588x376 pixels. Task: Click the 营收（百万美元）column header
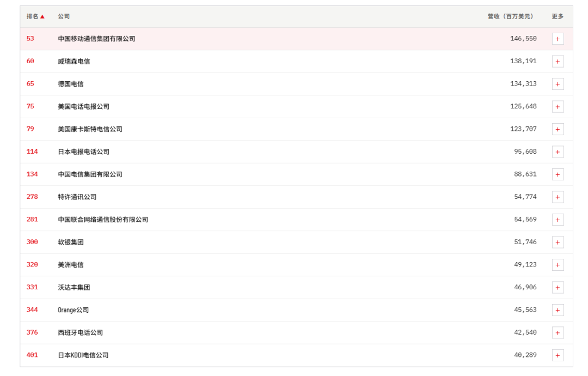pos(510,16)
